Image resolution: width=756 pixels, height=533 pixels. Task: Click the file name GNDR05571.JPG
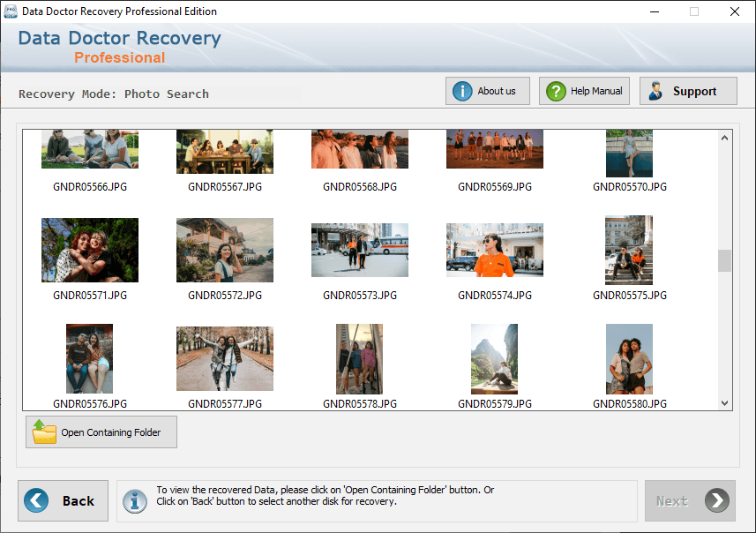tap(90, 296)
